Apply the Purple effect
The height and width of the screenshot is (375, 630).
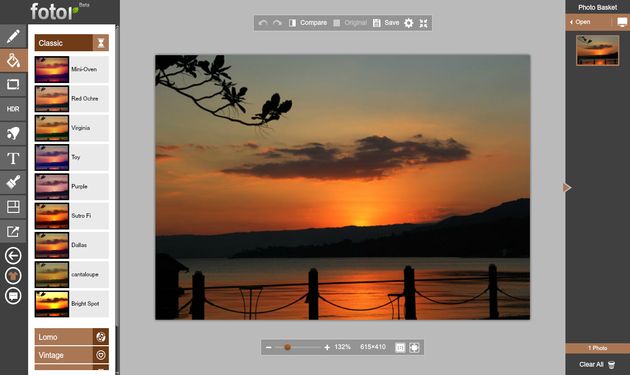(x=72, y=186)
